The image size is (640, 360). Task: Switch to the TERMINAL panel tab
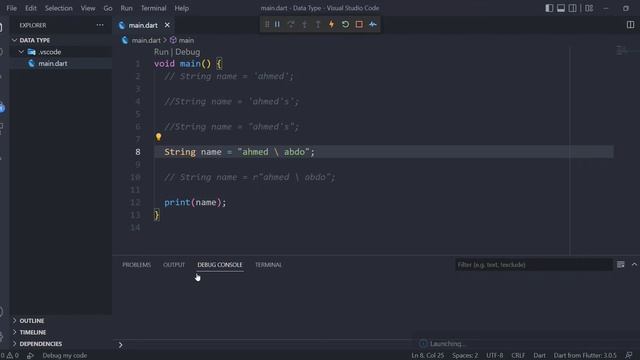tap(268, 265)
